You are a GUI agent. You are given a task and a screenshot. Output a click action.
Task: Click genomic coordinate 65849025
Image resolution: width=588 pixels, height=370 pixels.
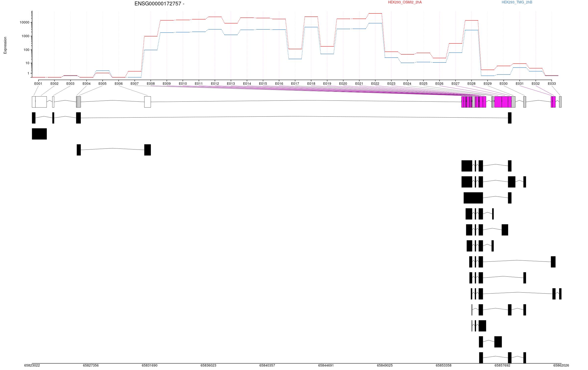click(385, 365)
